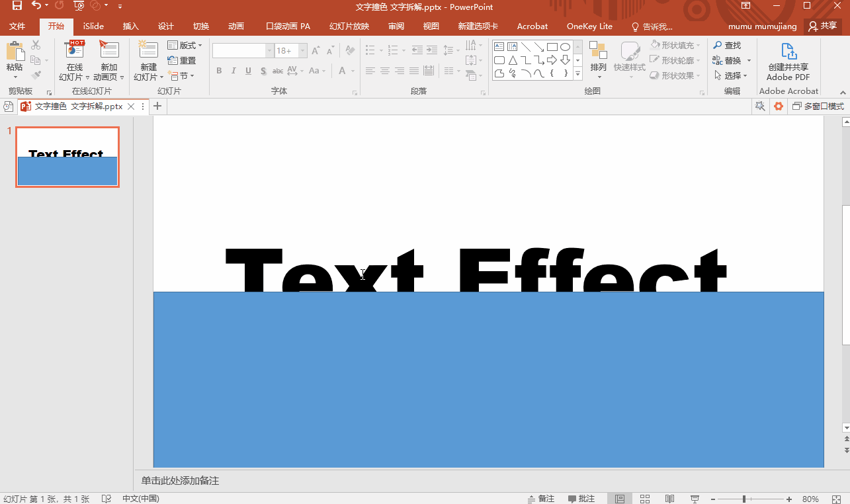Toggle the Notes (备注) pane

[540, 499]
